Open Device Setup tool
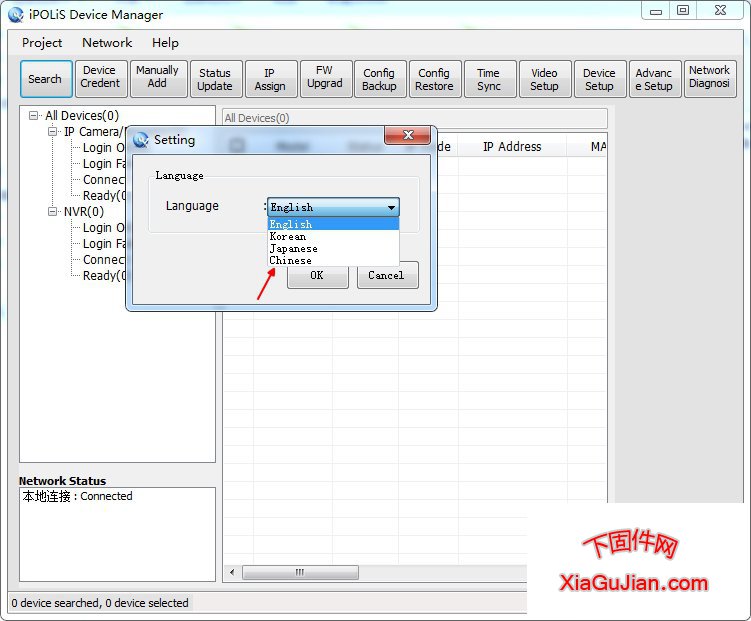This screenshot has width=751, height=621. pos(600,79)
